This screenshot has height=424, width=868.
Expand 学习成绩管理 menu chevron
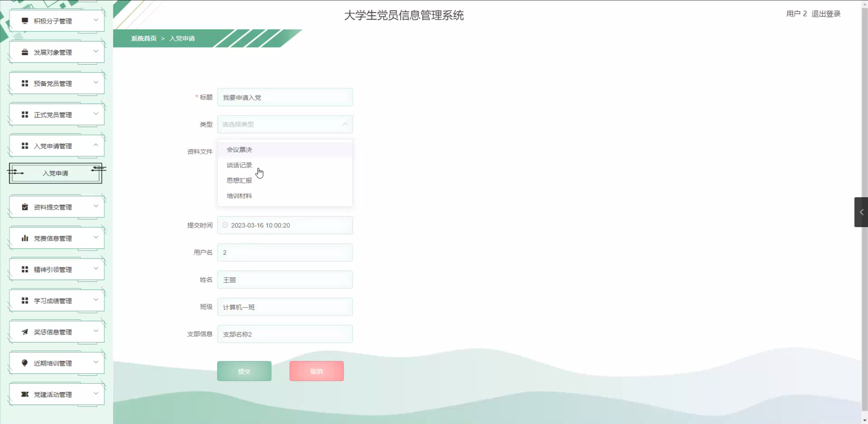[96, 300]
